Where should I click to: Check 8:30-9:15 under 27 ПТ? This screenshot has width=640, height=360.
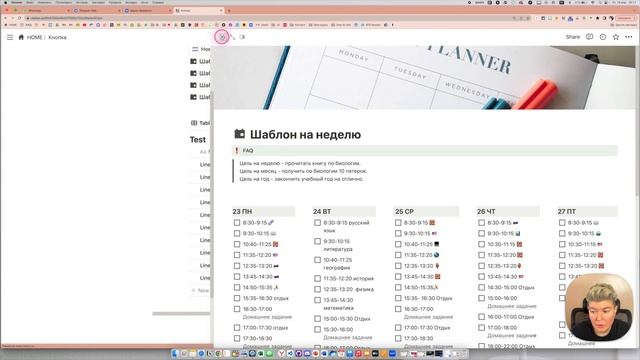click(x=562, y=223)
